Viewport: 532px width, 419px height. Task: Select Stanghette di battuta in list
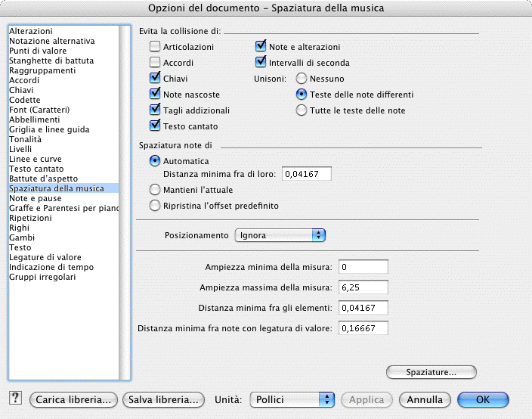(48, 61)
